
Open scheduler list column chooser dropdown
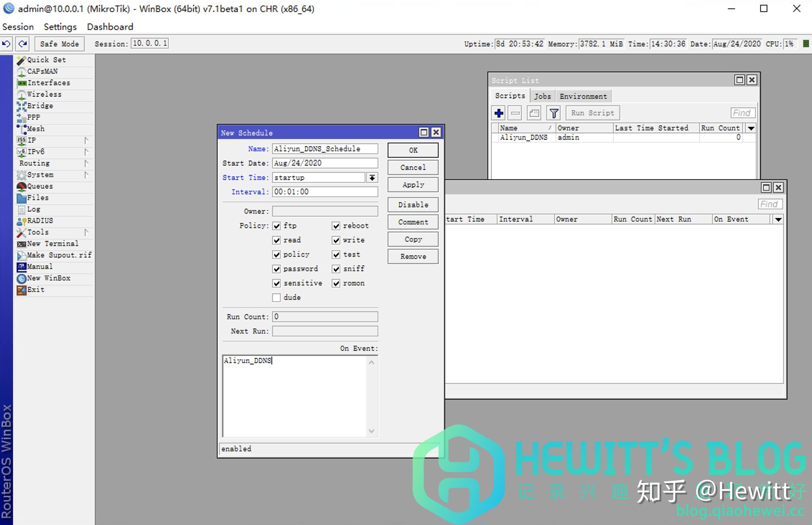[778, 219]
